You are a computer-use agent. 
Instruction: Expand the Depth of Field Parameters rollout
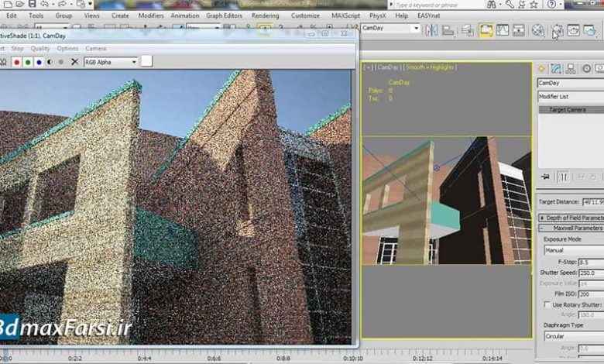click(x=571, y=217)
